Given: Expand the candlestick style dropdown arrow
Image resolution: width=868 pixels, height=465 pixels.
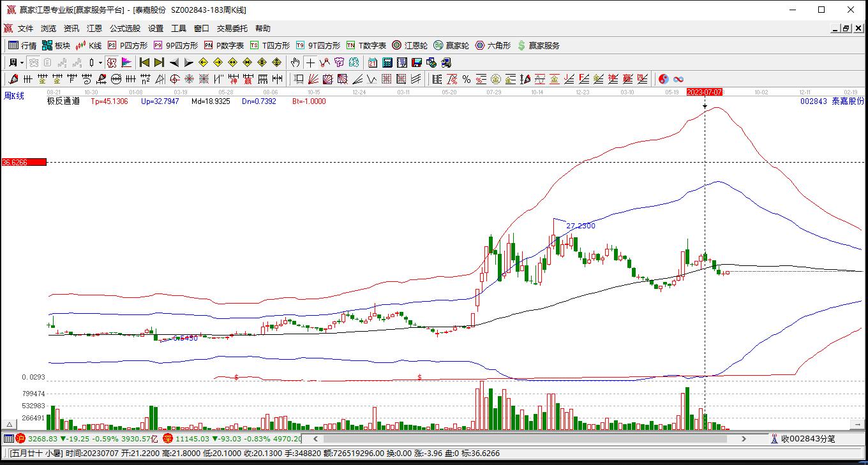Looking at the screenshot, I should (100, 63).
